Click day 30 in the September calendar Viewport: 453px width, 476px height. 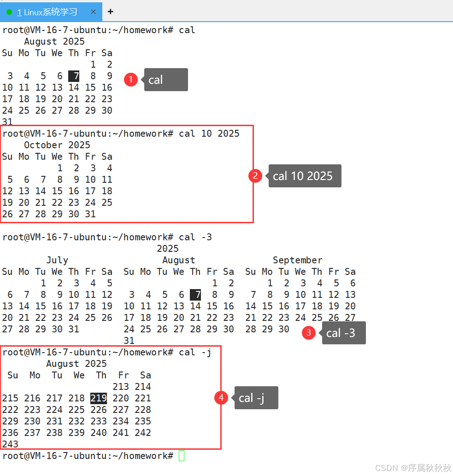pos(284,329)
